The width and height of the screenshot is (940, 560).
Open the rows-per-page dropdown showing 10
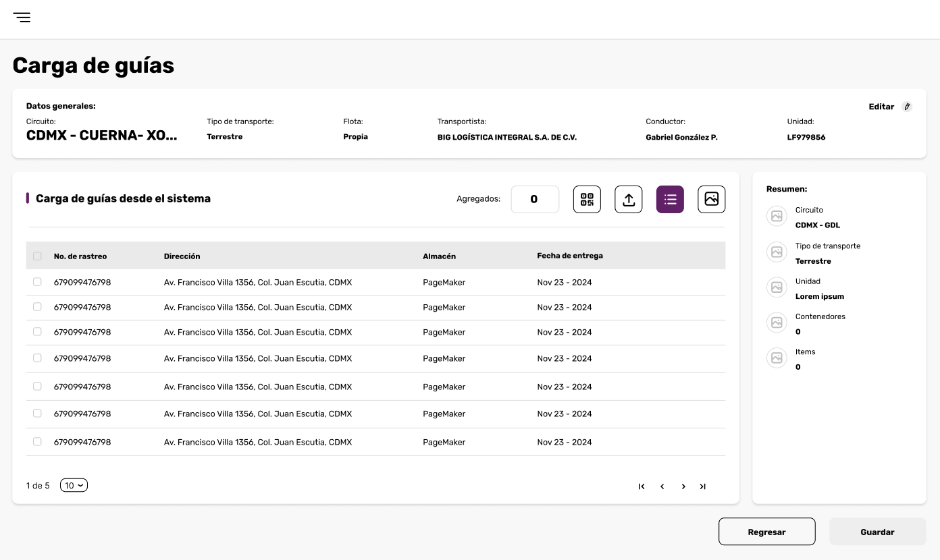[74, 485]
